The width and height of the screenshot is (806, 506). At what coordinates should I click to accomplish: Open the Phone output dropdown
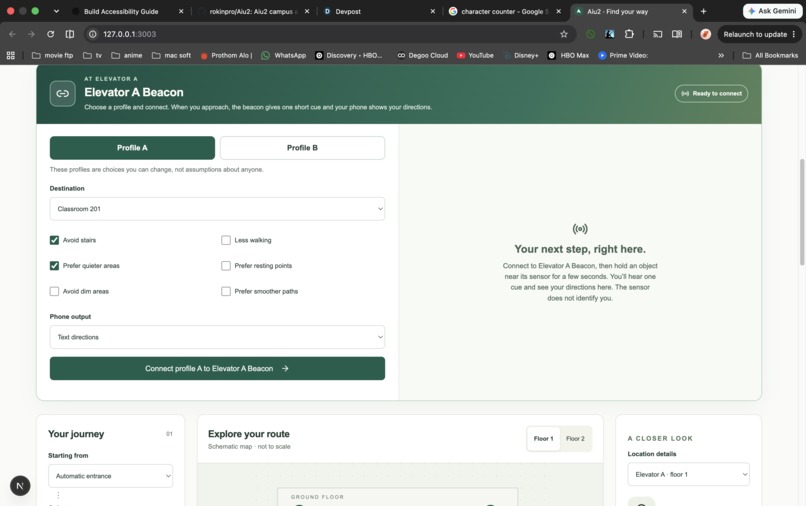[x=217, y=337]
